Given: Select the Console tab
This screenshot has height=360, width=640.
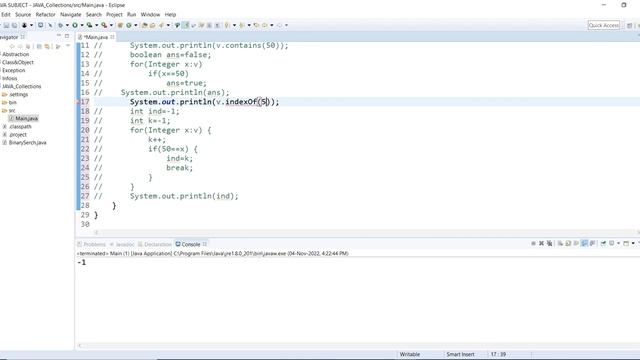Looking at the screenshot, I should (x=191, y=244).
